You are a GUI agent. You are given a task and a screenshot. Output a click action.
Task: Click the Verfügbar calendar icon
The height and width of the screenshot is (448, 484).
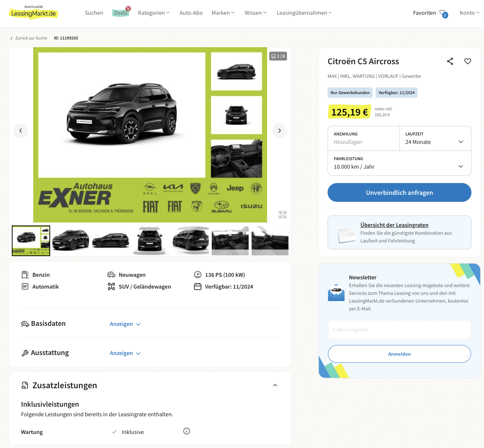pyautogui.click(x=198, y=286)
